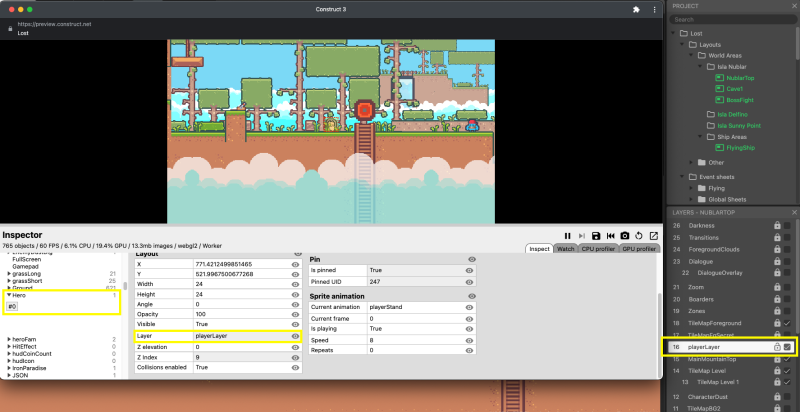Open the NublarTop layout in the Project tree
The height and width of the screenshot is (412, 800).
(x=740, y=78)
